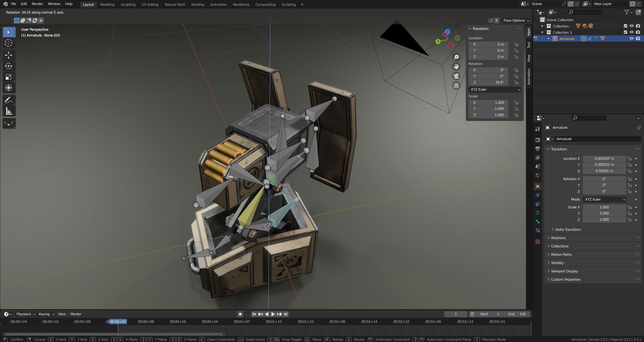Hide Amature object with eye icon

tap(631, 39)
